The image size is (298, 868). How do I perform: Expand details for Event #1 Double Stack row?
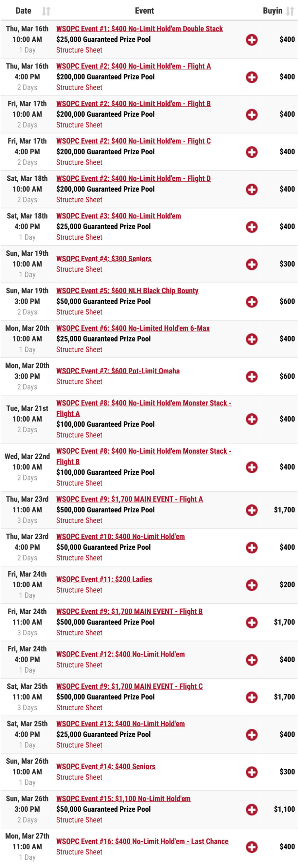(x=252, y=40)
